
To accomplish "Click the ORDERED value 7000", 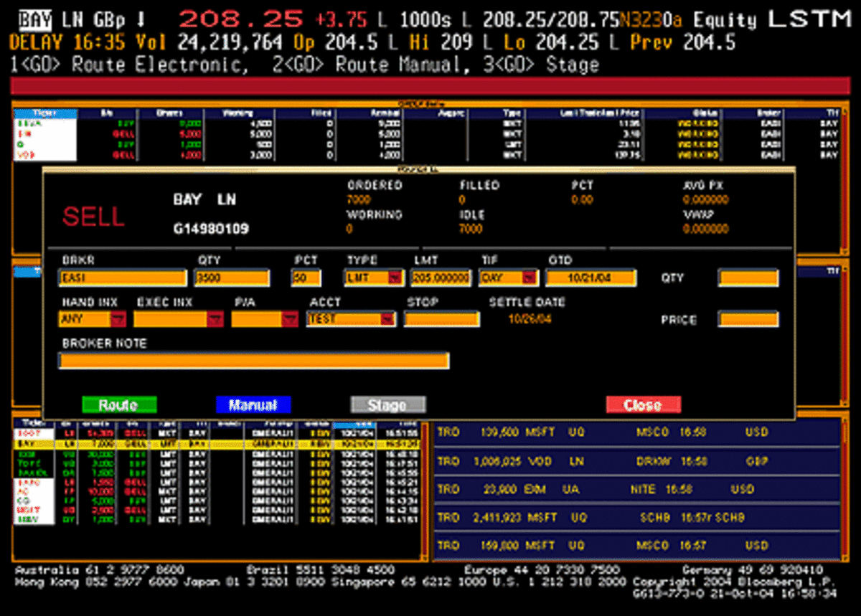I will (359, 200).
